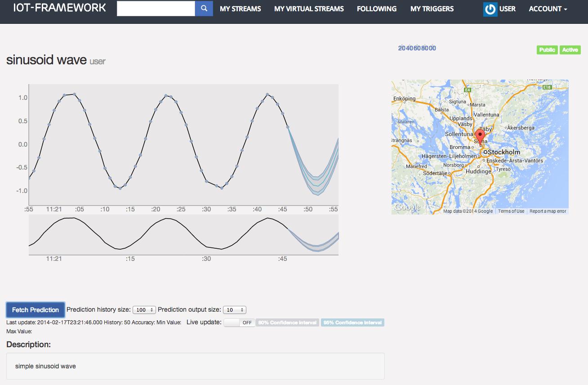588x385 pixels.
Task: Click into the top search input field
Action: pos(156,9)
